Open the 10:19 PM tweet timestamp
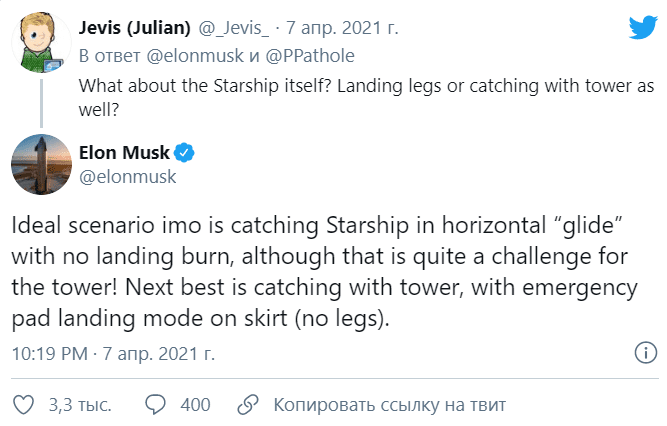This screenshot has height=426, width=667. 52,353
